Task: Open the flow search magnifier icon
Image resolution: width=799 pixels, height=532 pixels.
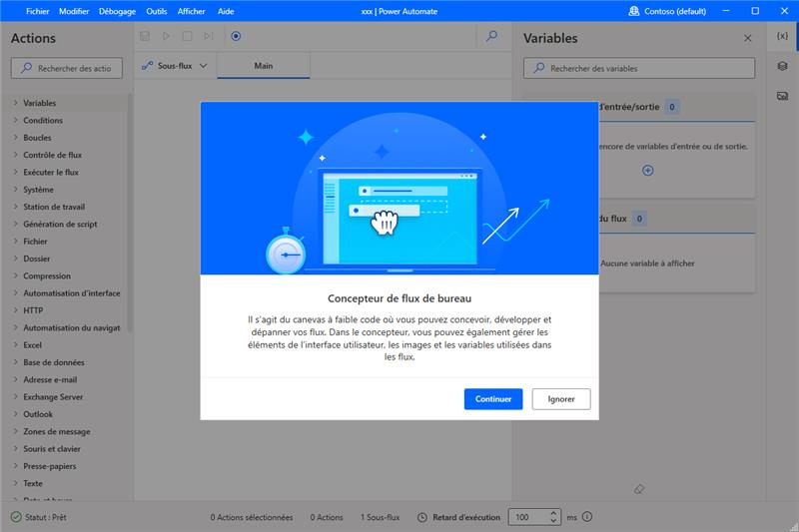Action: 491,36
